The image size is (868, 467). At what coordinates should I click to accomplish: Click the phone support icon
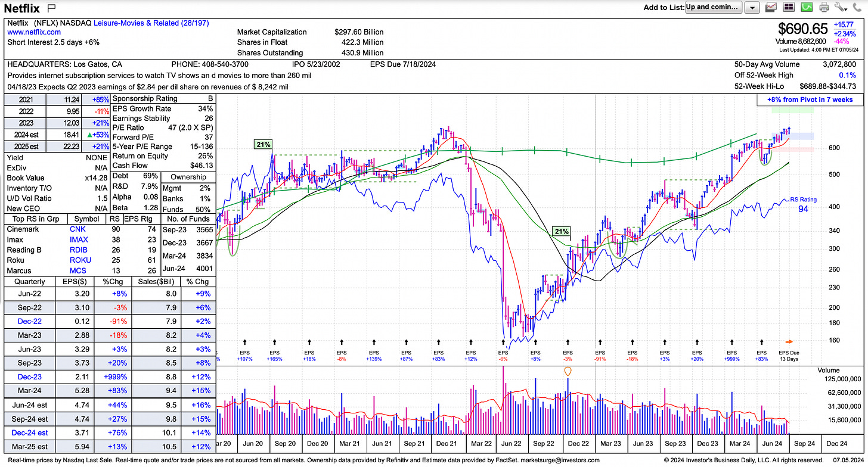coord(858,7)
